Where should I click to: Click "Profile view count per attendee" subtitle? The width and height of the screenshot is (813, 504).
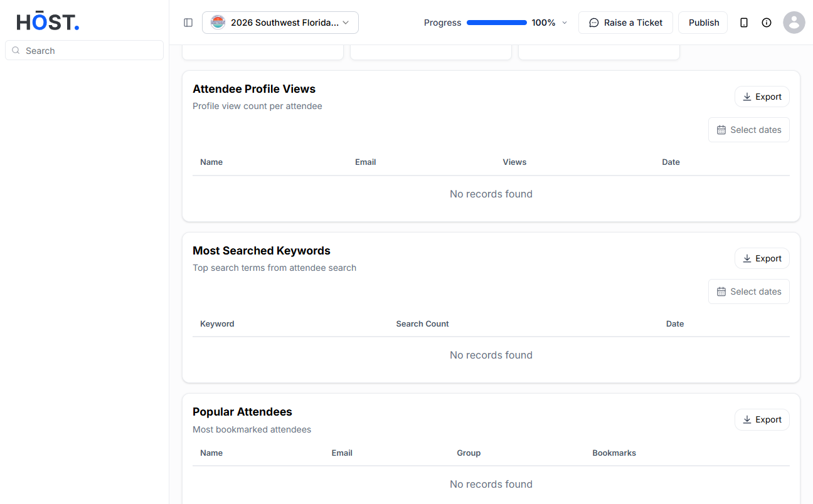pyautogui.click(x=257, y=106)
